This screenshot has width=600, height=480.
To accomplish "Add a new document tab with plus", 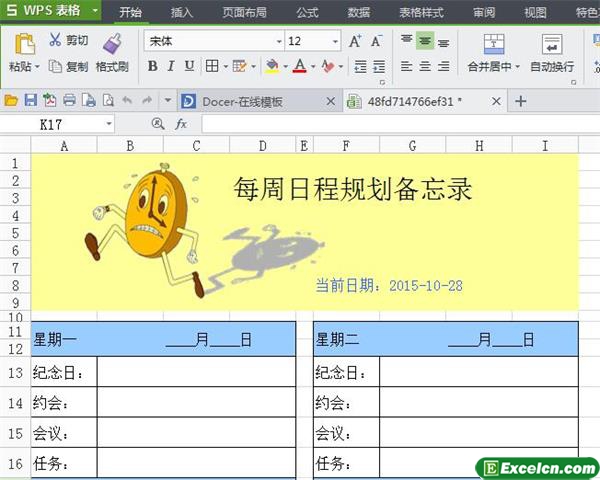I will (x=520, y=101).
